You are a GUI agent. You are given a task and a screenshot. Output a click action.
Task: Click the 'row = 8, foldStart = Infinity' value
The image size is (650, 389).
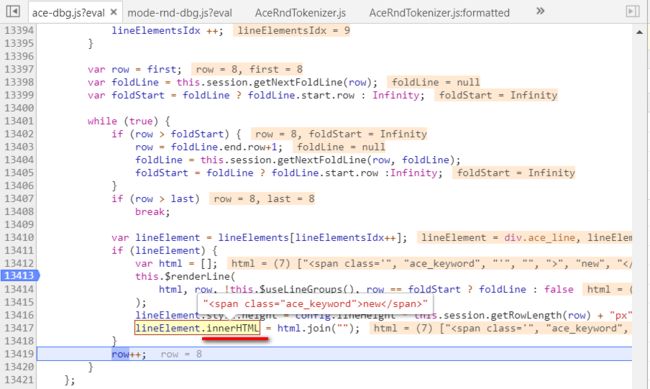point(339,134)
